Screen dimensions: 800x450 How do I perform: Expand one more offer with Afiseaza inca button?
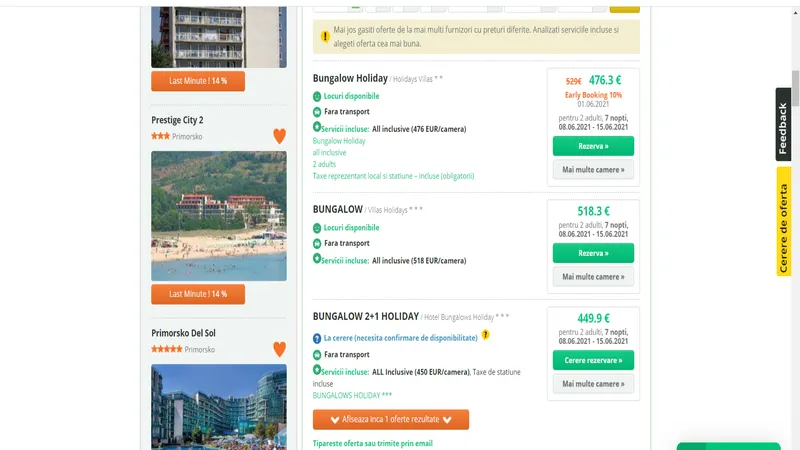point(390,420)
